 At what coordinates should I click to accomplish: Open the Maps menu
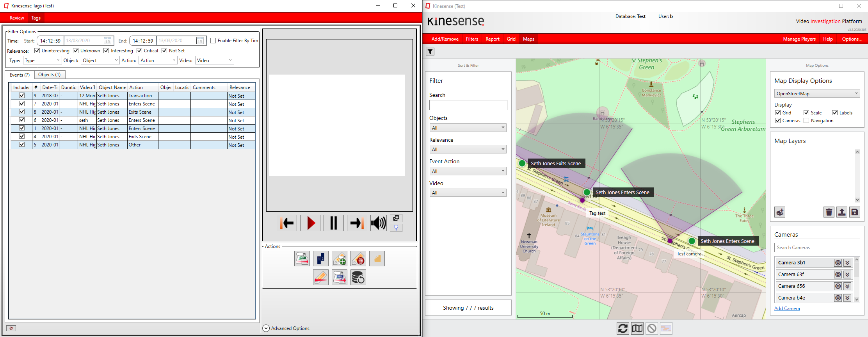point(528,39)
